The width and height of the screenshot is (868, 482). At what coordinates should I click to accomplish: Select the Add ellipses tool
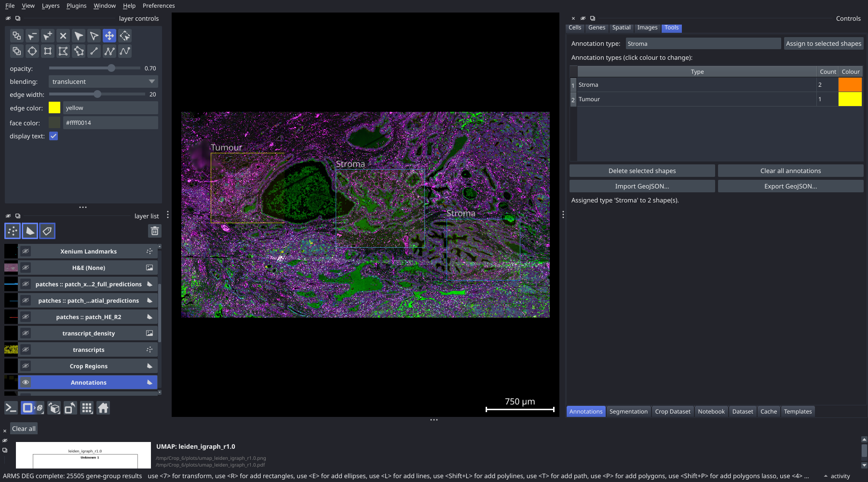click(32, 51)
